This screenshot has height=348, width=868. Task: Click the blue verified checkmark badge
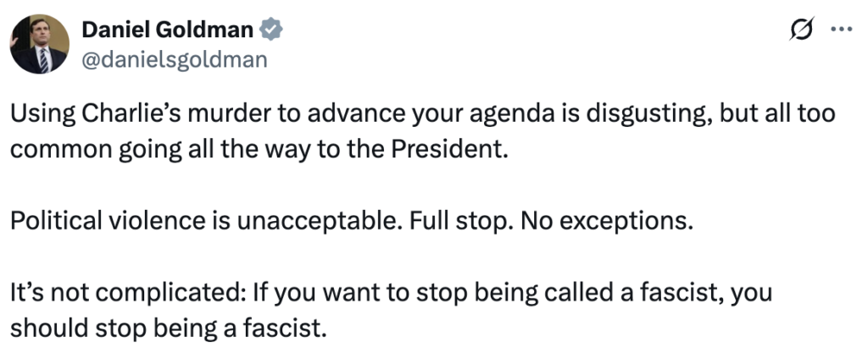[271, 30]
